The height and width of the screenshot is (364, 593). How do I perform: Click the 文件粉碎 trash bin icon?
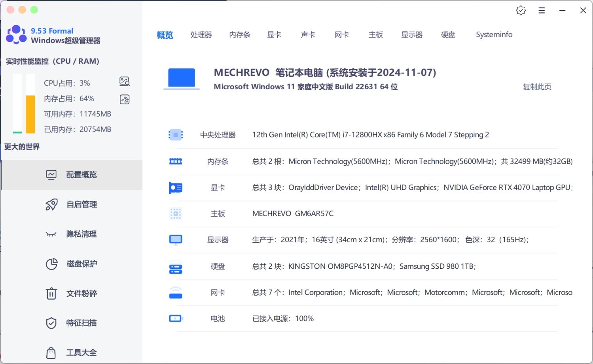pos(51,293)
